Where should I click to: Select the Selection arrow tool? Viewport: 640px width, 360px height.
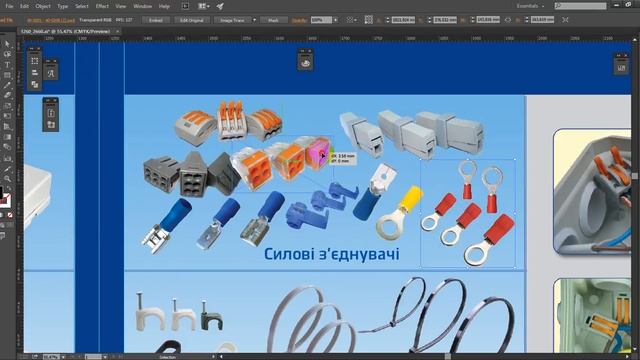7,44
